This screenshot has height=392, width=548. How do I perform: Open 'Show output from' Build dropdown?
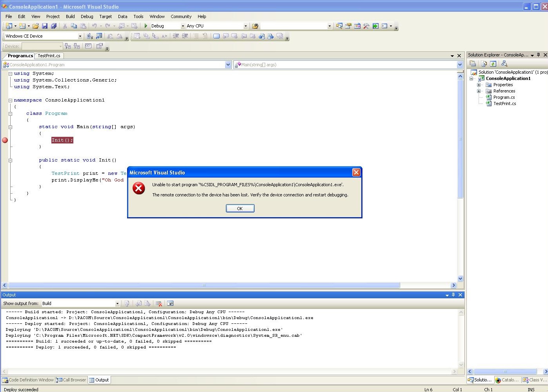point(117,303)
